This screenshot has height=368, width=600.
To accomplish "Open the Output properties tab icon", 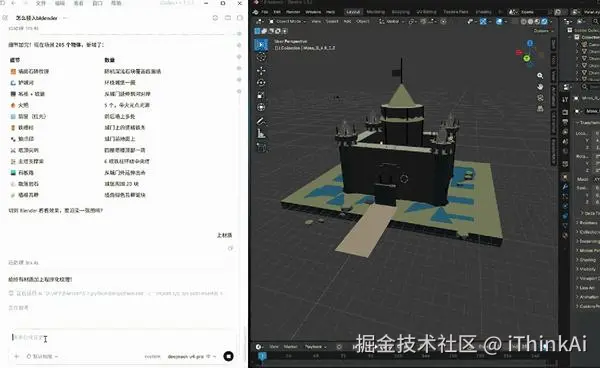I will pos(565,122).
